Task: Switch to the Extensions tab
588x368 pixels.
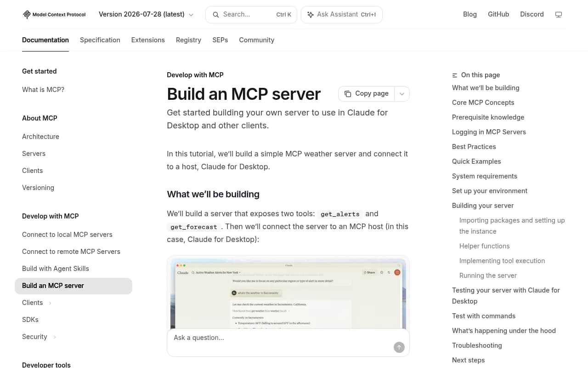Action: click(148, 40)
